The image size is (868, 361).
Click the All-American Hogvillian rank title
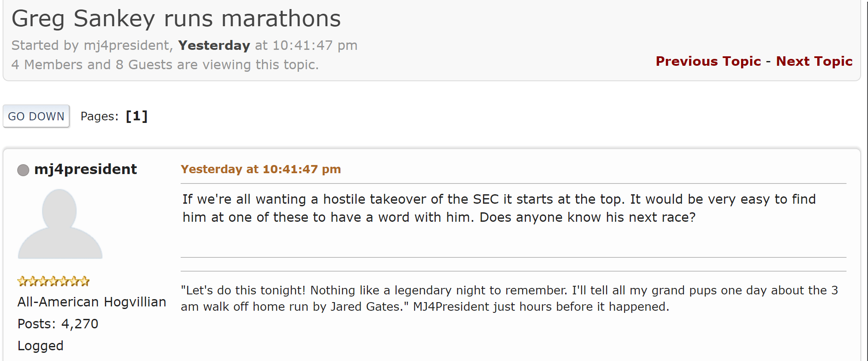[x=92, y=302]
